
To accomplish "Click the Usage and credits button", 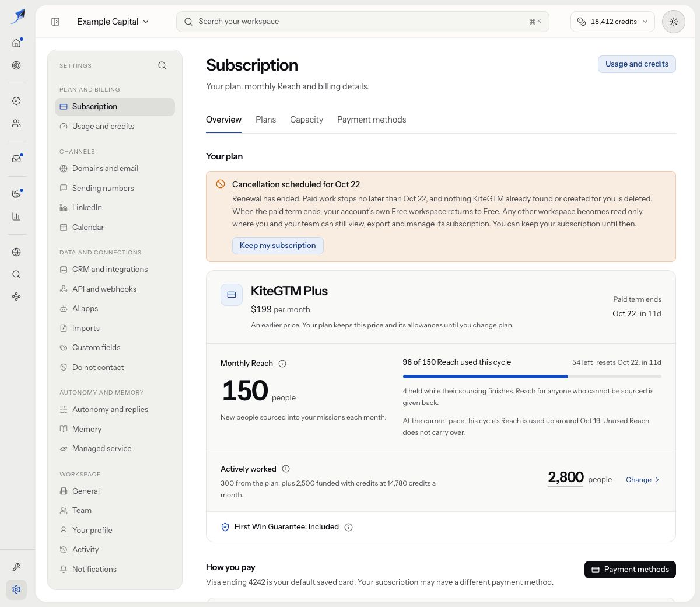I will [x=637, y=64].
